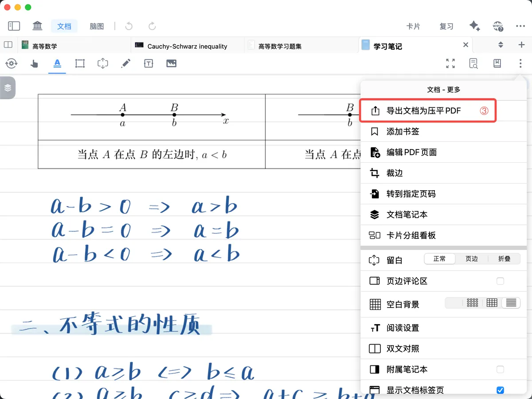Viewport: 532px width, 399px height.
Task: Open the AI sparkle icon
Action: (x=475, y=26)
